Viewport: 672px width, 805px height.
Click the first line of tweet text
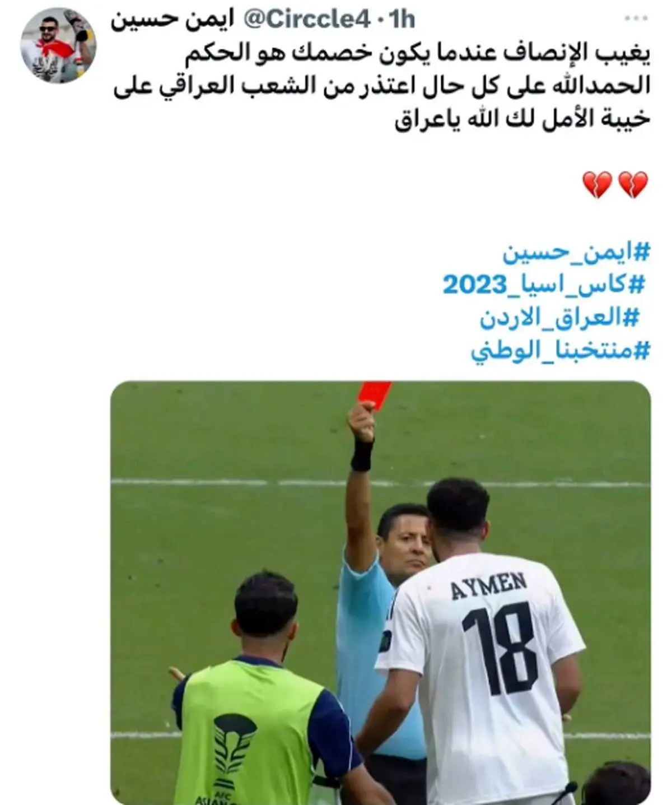tap(417, 53)
